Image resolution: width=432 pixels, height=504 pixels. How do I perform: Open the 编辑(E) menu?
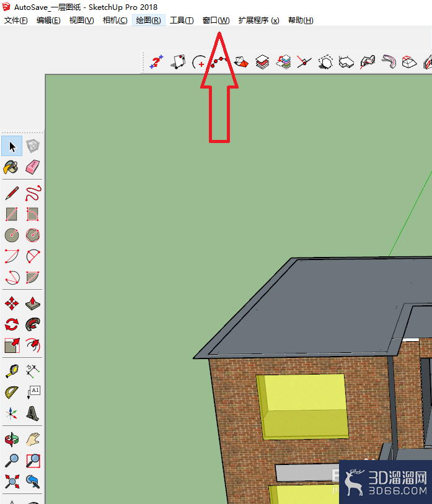click(x=48, y=20)
